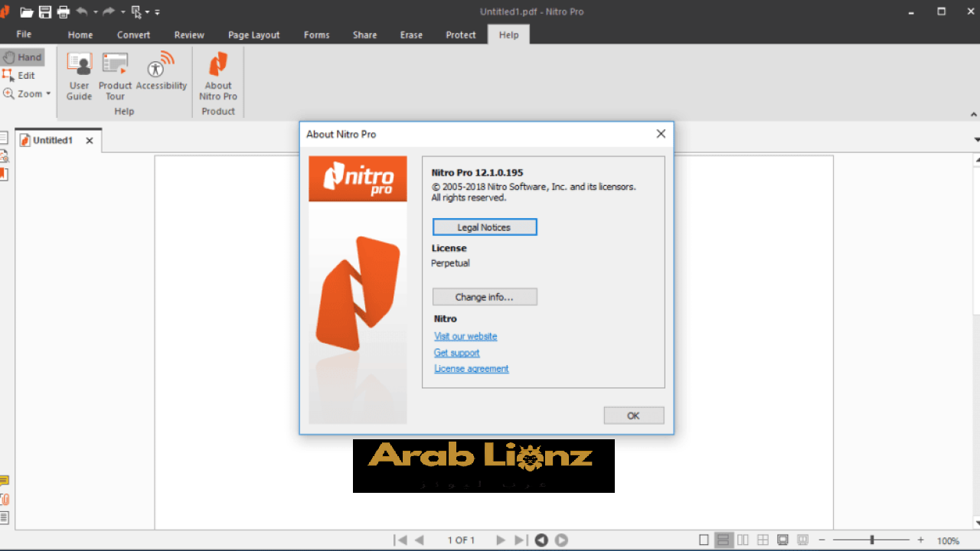Click the zoom in plus button
Screen dimensions: 980x551
pyautogui.click(x=920, y=540)
